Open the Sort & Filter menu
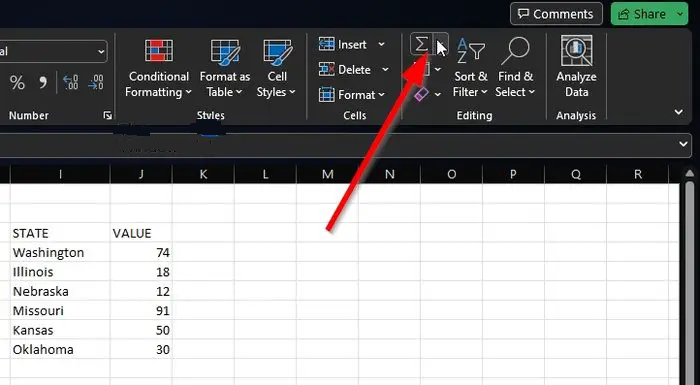 [x=470, y=68]
